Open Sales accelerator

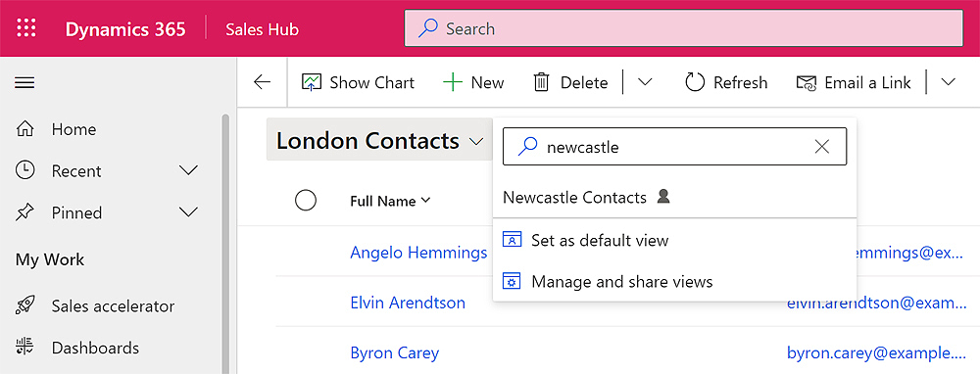click(113, 305)
